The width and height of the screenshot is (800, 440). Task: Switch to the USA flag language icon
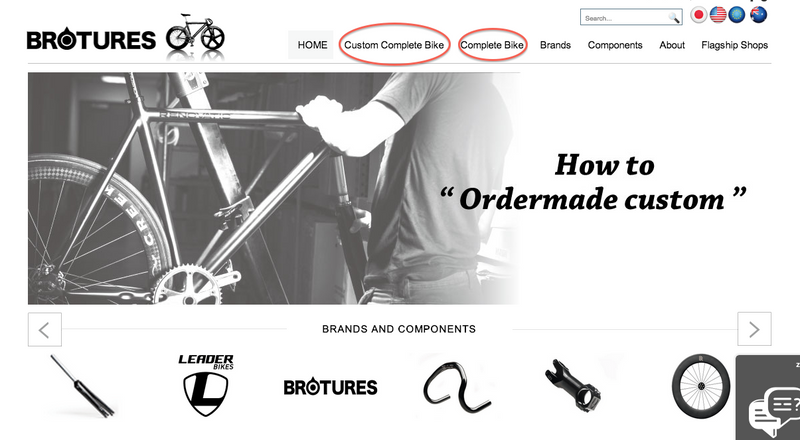coord(718,15)
